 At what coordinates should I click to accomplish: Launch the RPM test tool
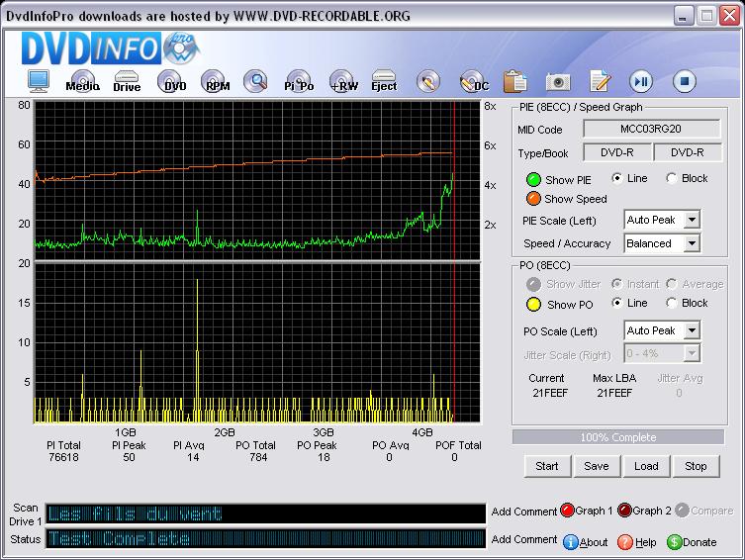point(216,81)
